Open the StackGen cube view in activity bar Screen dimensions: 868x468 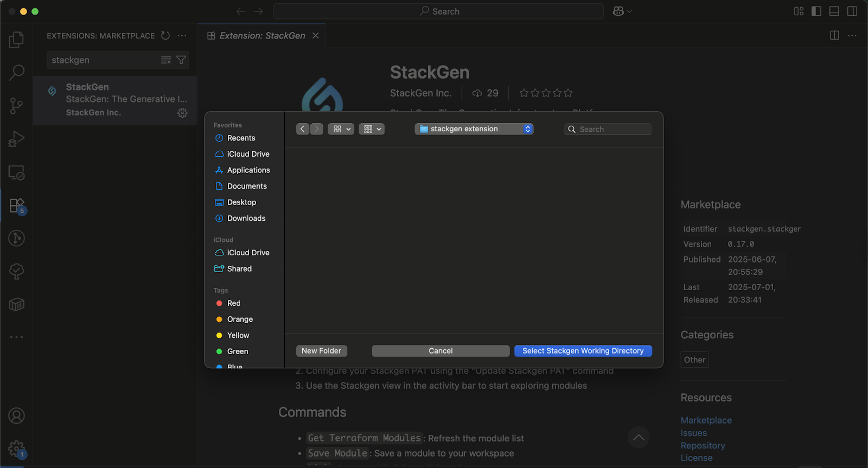coord(16,304)
